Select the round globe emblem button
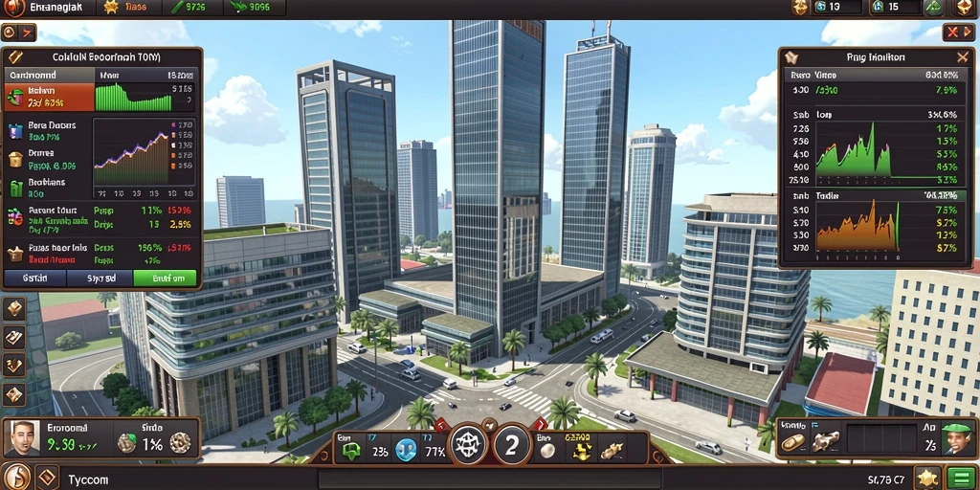This screenshot has height=490, width=980. point(469,445)
